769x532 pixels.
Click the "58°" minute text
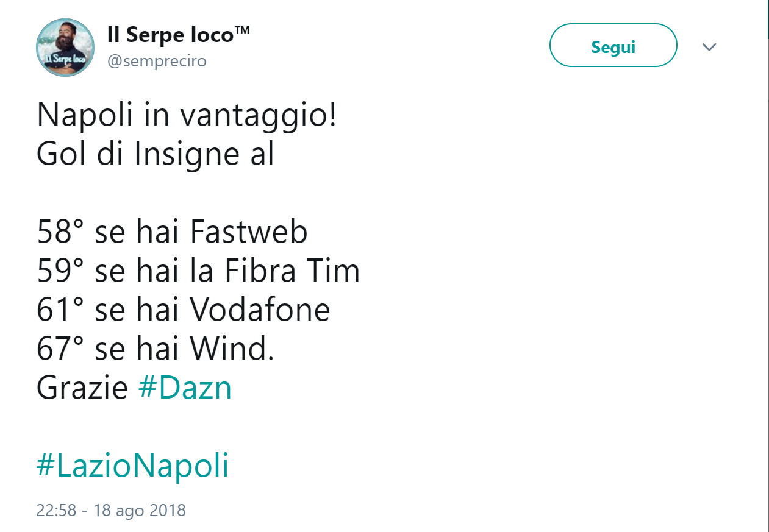coord(59,232)
